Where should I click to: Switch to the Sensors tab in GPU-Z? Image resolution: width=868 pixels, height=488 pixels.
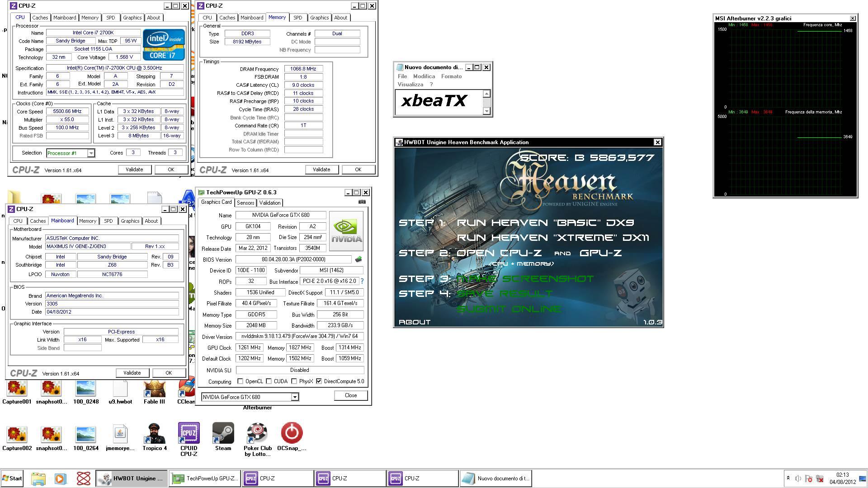click(245, 203)
